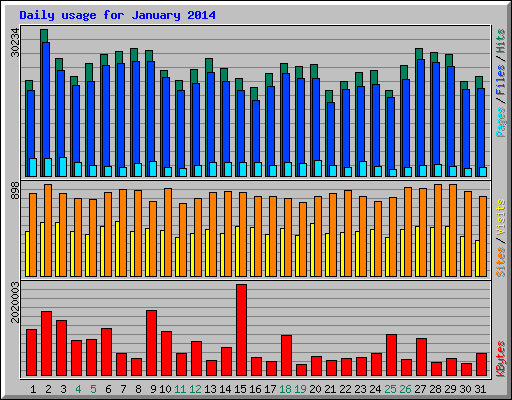512x400 pixels.
Task: Click the green weekend day "12" label
Action: click(195, 389)
